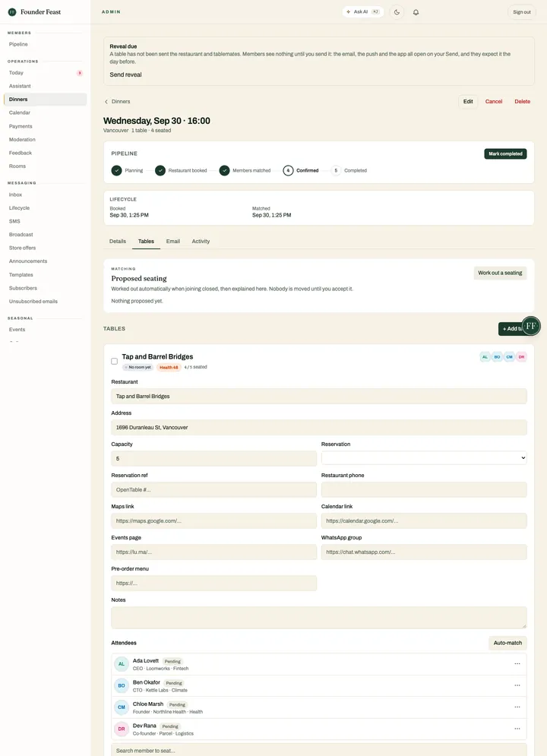Click the BO avatar chip at table header
The image size is (547, 756).
[x=497, y=357]
